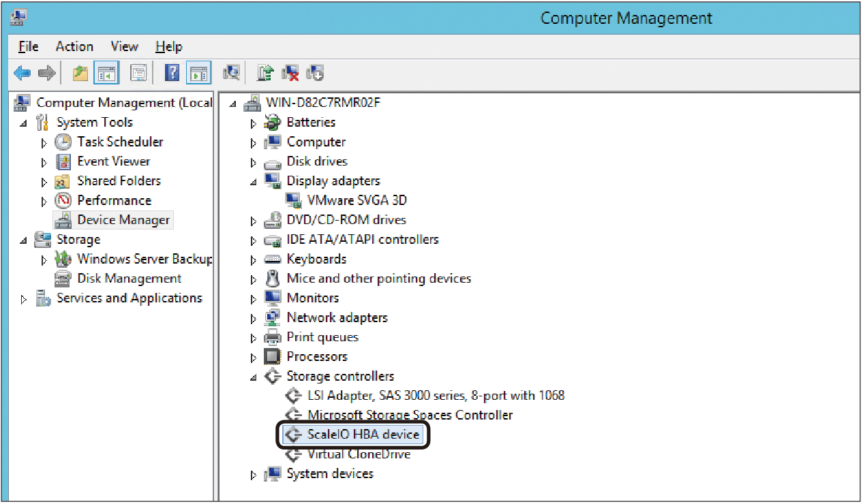Expand the Performance node

[x=44, y=202]
